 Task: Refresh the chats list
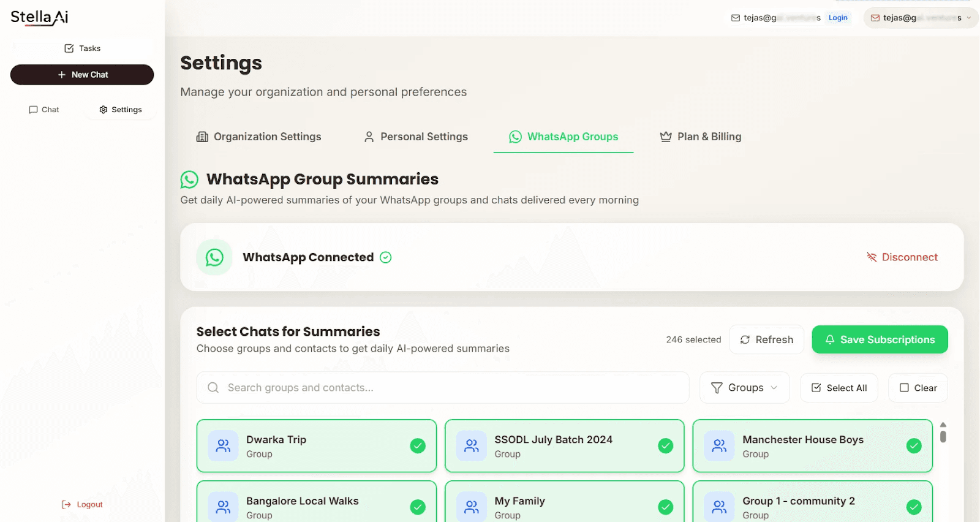766,339
